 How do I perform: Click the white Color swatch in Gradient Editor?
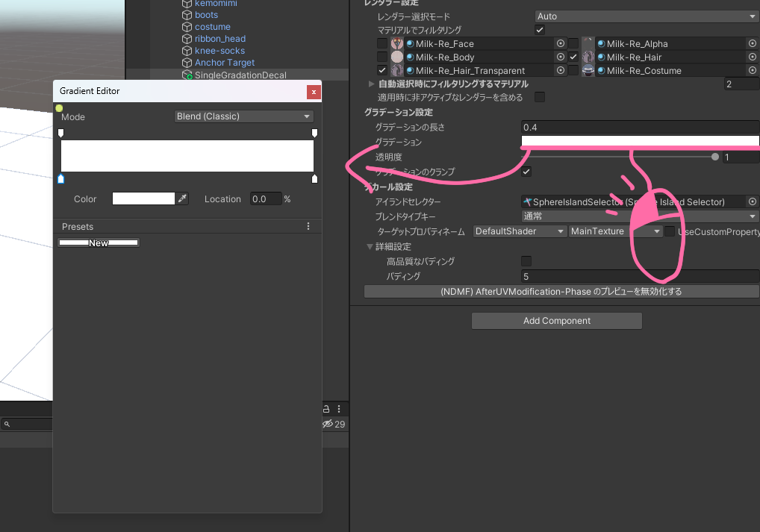143,198
